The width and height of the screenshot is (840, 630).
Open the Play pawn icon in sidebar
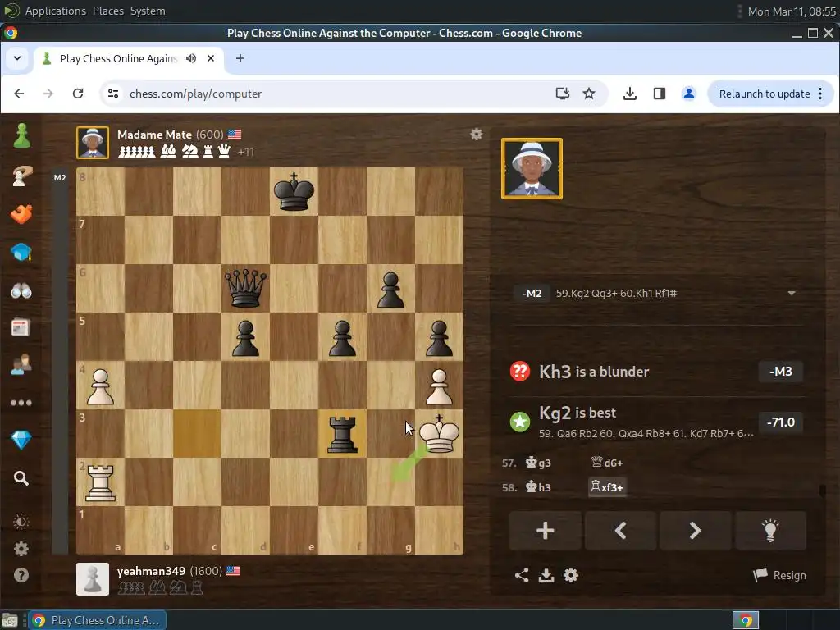pos(21,135)
